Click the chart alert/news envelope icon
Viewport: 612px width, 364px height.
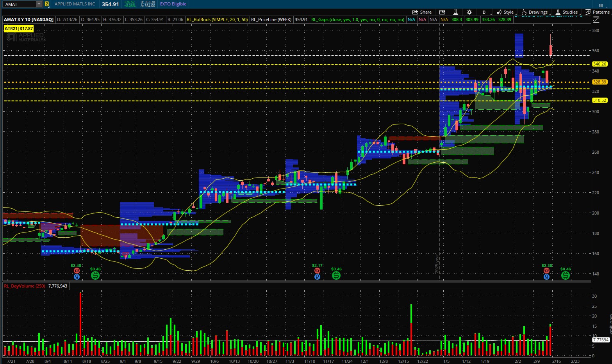click(x=442, y=12)
